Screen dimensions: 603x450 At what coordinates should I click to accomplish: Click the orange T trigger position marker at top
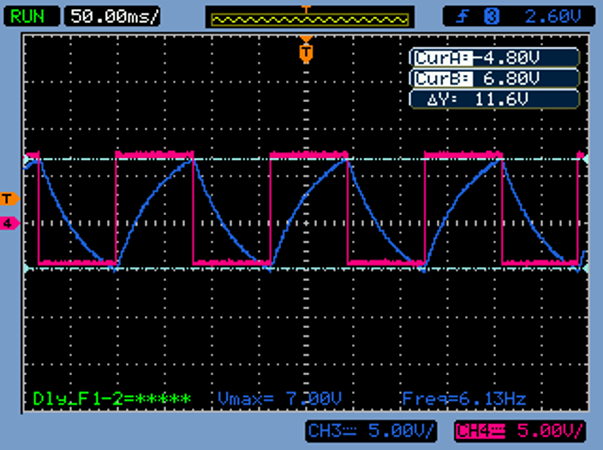[306, 51]
